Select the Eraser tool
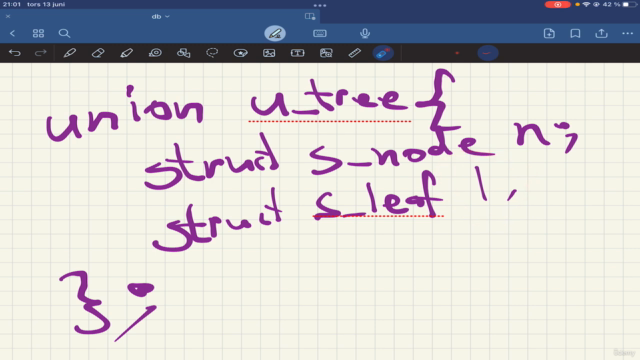Screen dimensions: 640x360 (x=98, y=53)
